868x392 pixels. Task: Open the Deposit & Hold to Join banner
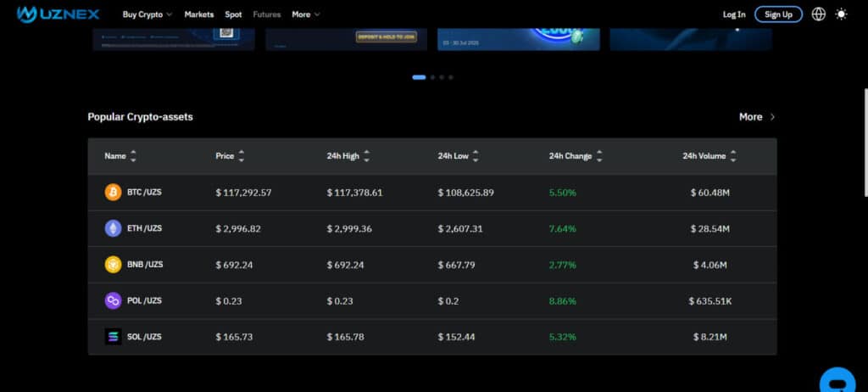click(x=346, y=39)
